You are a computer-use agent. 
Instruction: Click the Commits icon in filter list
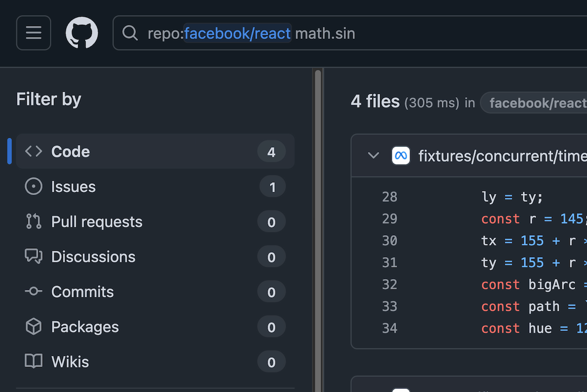pos(33,292)
